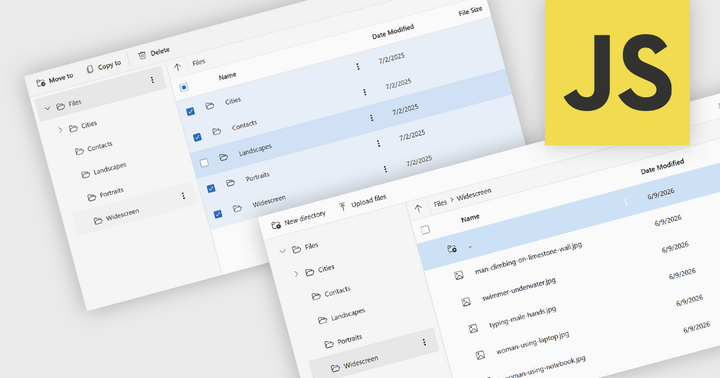Expand the Cities tree node in front window
The width and height of the screenshot is (720, 378).
pos(296,273)
